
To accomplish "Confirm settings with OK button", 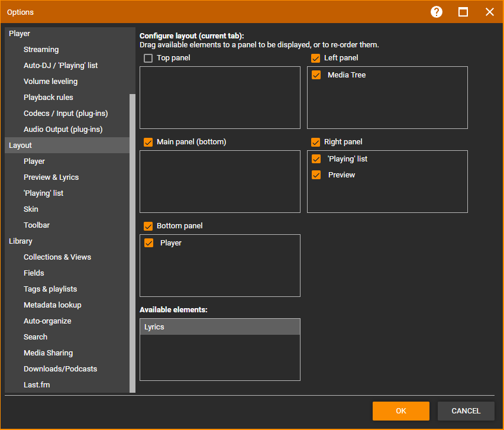I will pos(401,410).
